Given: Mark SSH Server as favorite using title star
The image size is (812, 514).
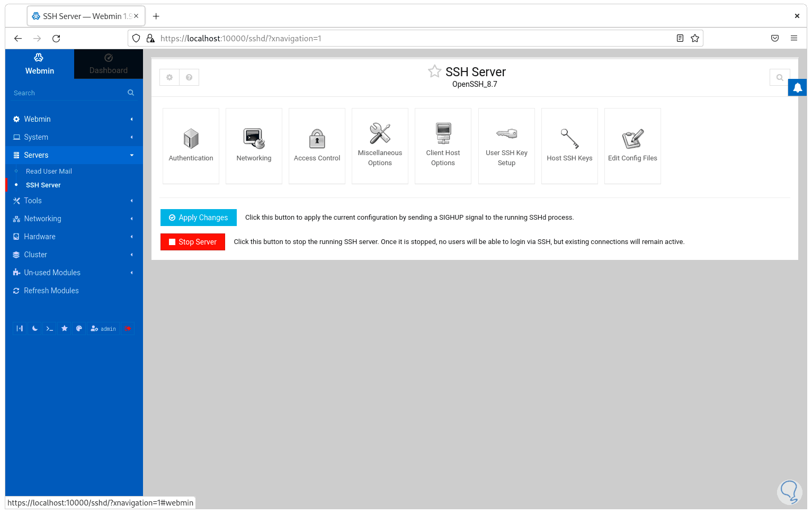Looking at the screenshot, I should tap(435, 71).
